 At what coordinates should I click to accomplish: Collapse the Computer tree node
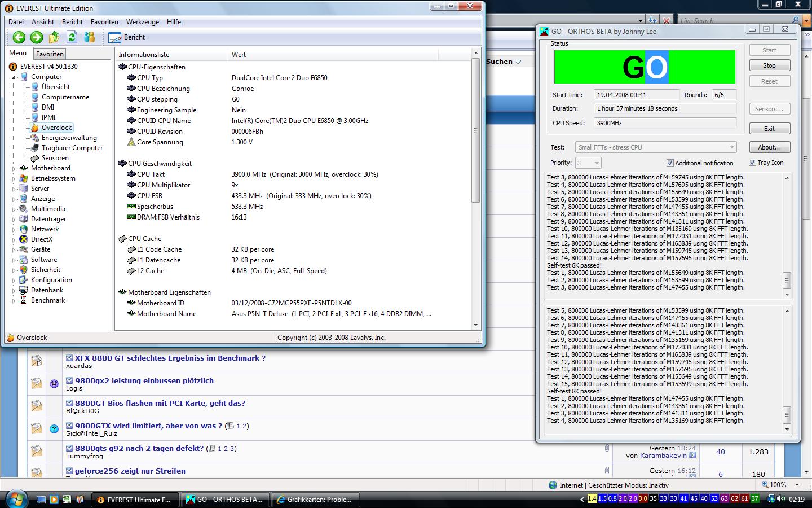tap(14, 77)
